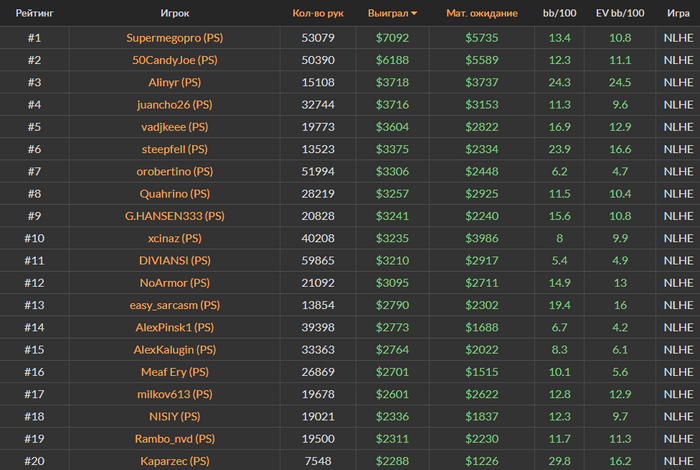Open G.HANSEN333 (PS) player profile
Image resolution: width=700 pixels, height=470 pixels.
coord(175,216)
